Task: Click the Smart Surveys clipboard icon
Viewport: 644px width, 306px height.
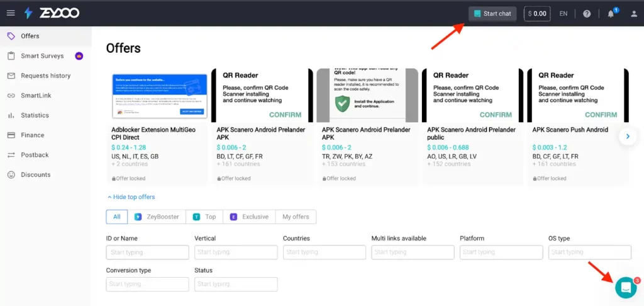Action: 11,56
